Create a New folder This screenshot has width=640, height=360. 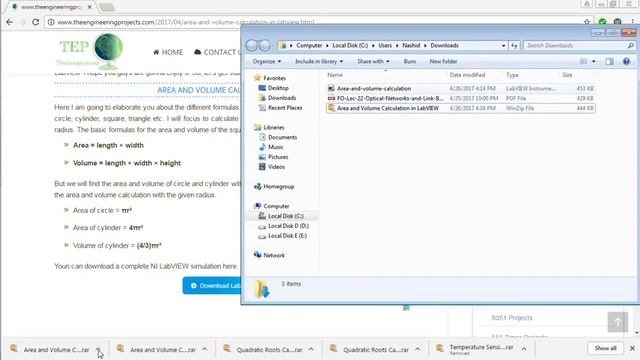tap(443, 61)
